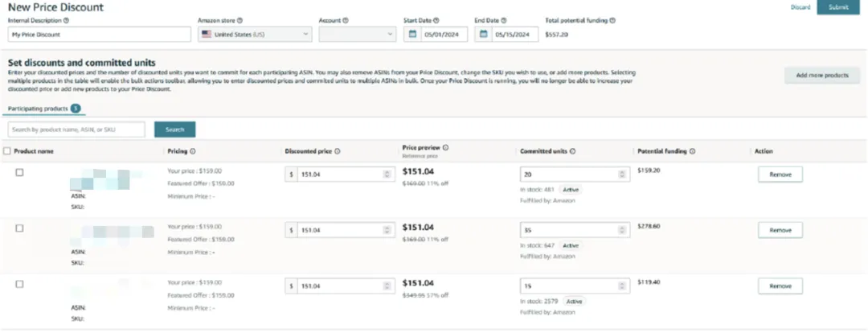
Task: Open the Amazon store United States dropdown
Action: point(255,35)
